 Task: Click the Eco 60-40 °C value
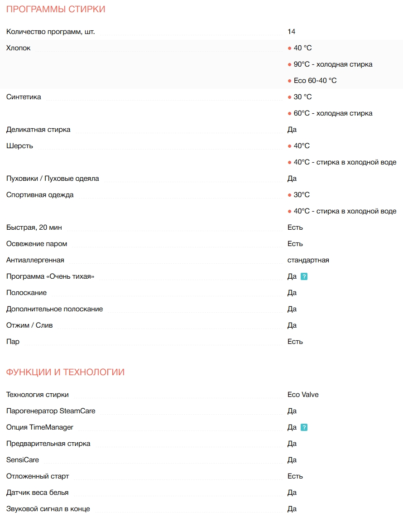[x=315, y=81]
